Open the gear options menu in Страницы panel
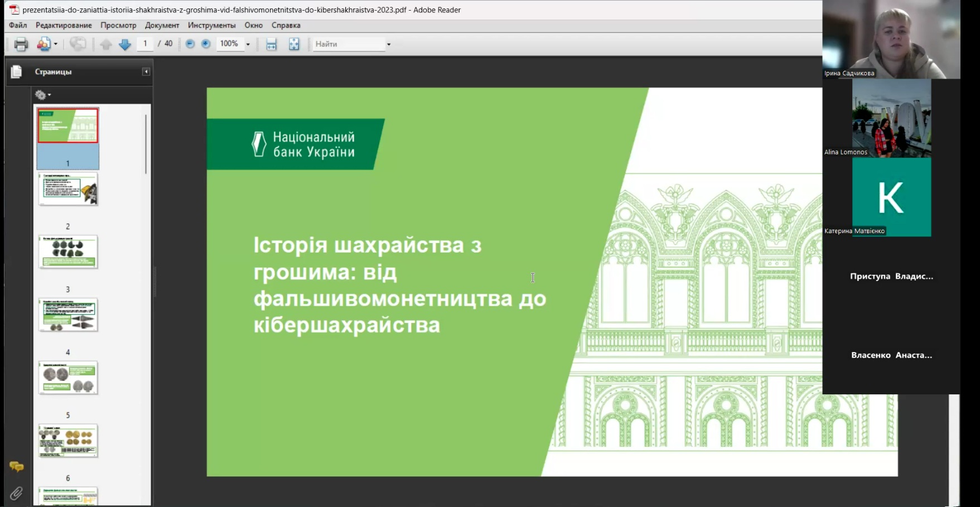The height and width of the screenshot is (507, 980). (41, 95)
